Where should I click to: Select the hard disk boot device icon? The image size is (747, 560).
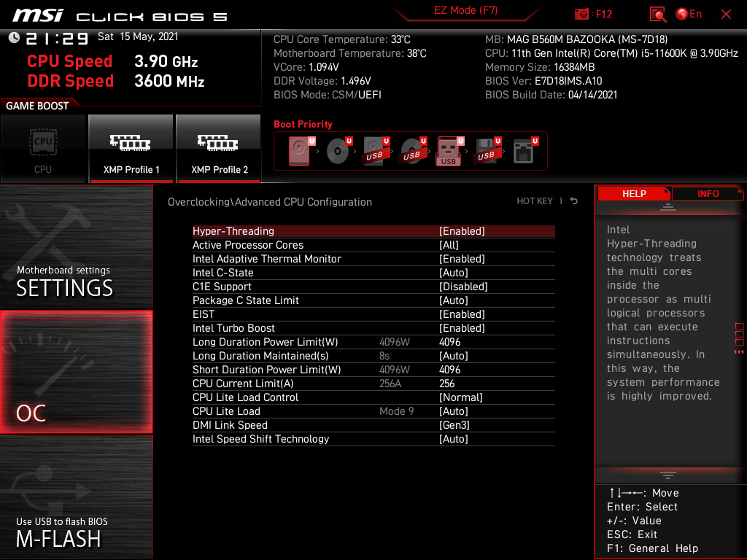click(x=301, y=151)
